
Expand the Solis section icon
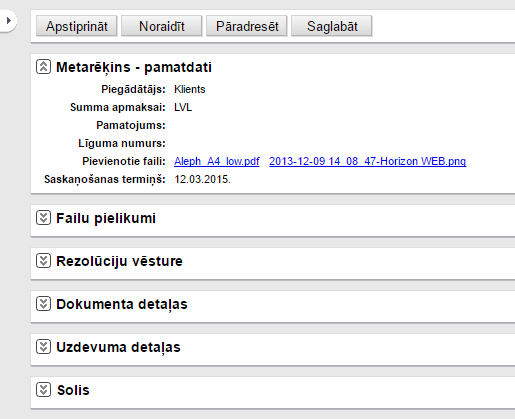pos(43,390)
